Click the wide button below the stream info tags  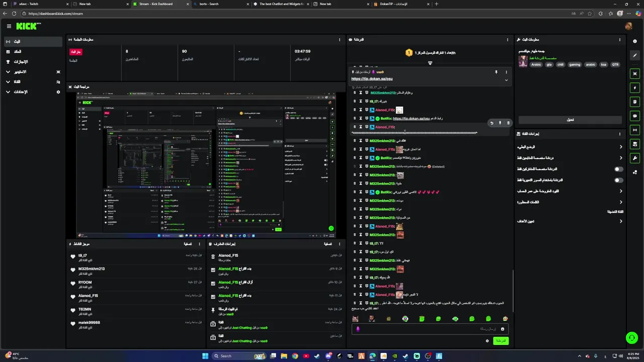point(570,120)
